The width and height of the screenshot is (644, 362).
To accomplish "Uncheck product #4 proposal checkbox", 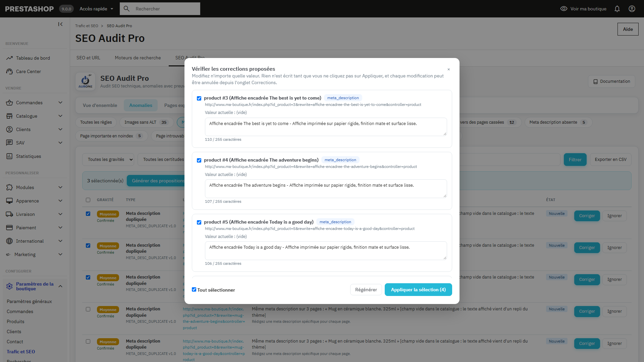I will coord(199,160).
